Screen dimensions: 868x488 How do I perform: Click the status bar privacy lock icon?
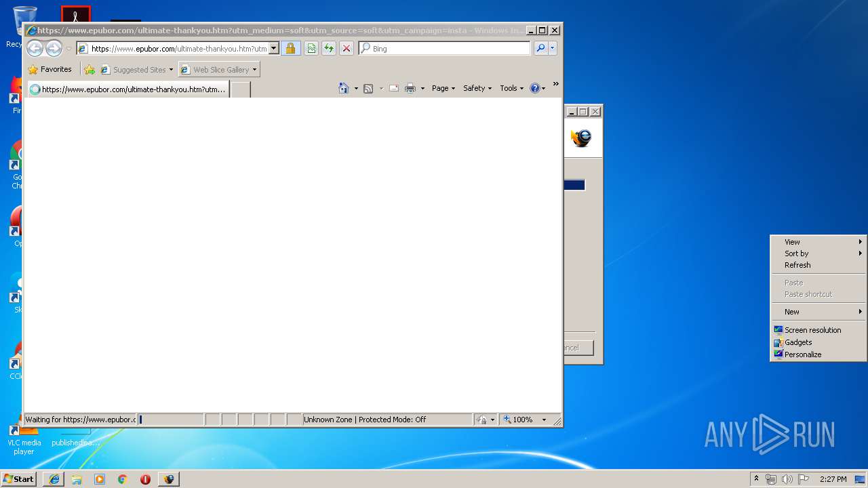click(x=481, y=420)
